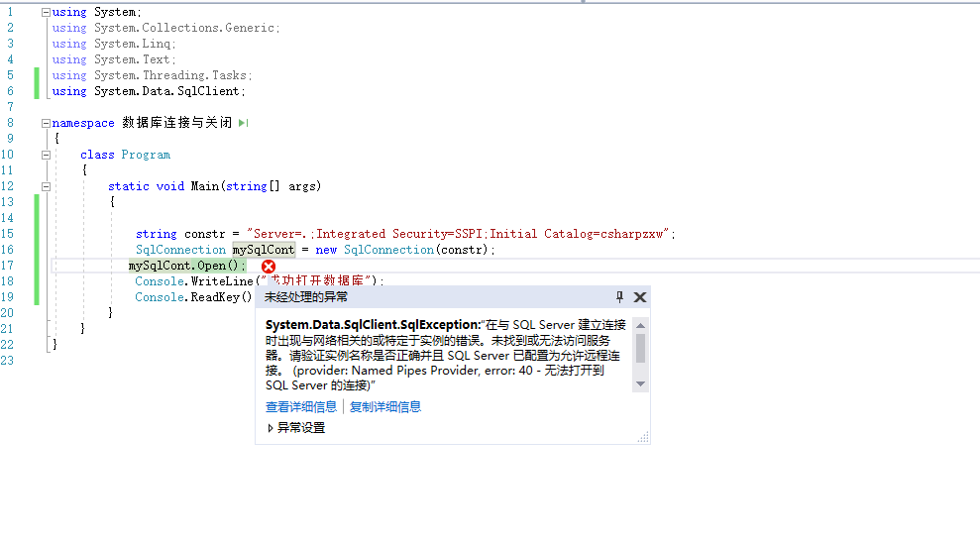Click exception popup scrollbar up arrow
The width and height of the screenshot is (980, 546).
pyautogui.click(x=641, y=325)
